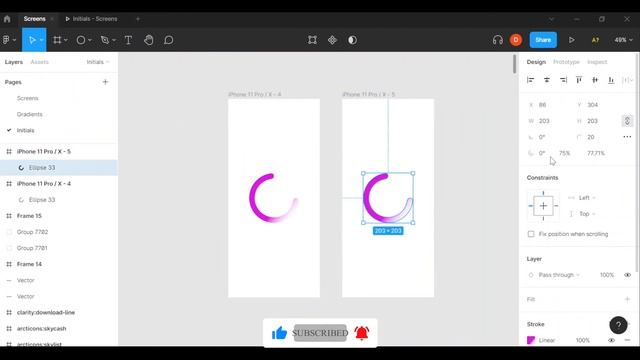Expand the Pen tool dropdown arrow
640x360 pixels.
tap(114, 40)
